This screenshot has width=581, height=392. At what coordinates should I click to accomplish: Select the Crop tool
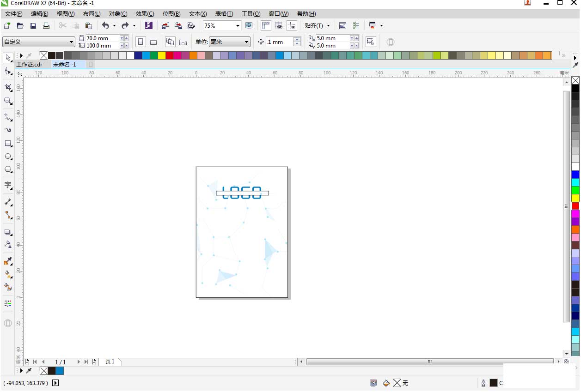(8, 87)
